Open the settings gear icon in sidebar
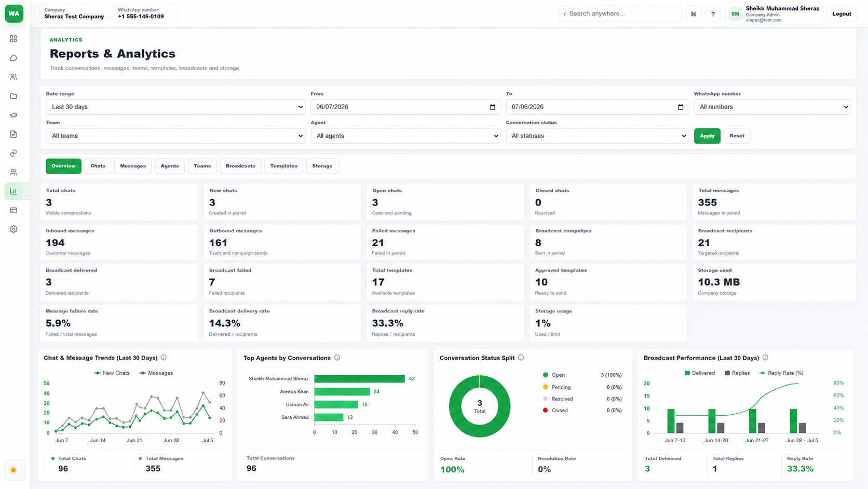This screenshot has width=868, height=489. [x=13, y=229]
